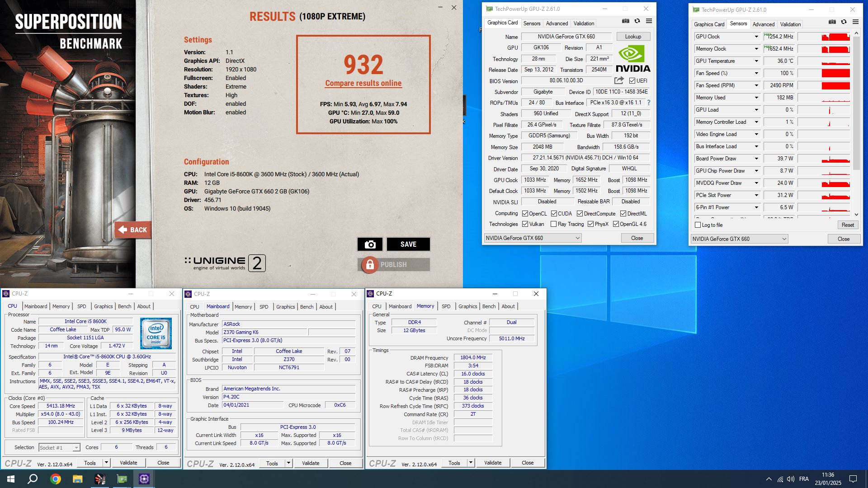Toggle the UEFI checkbox in GPU-Z
The height and width of the screenshot is (488, 868).
(632, 81)
